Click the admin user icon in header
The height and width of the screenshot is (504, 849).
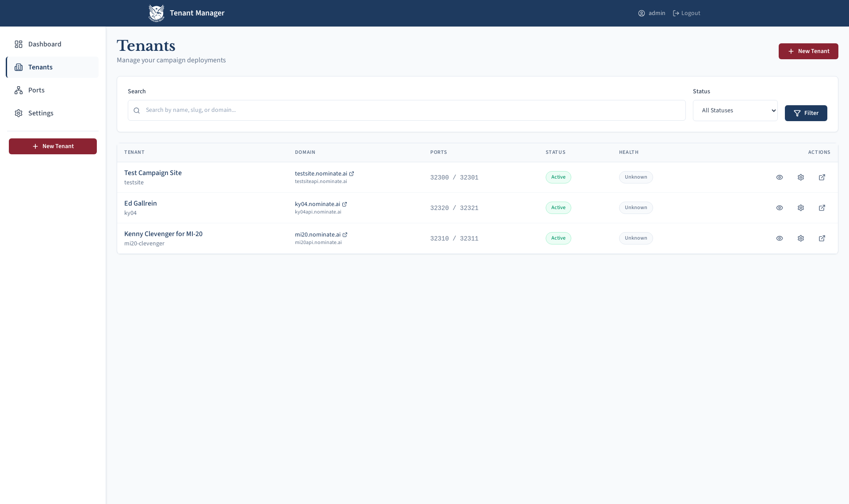pos(642,13)
